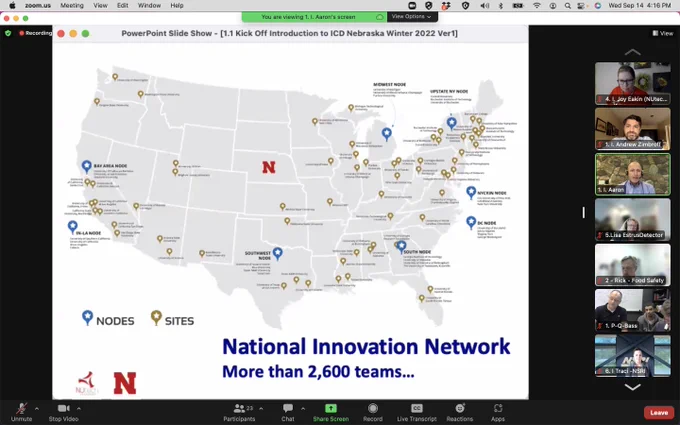Open the View layout button
The image size is (680, 425).
click(x=663, y=33)
